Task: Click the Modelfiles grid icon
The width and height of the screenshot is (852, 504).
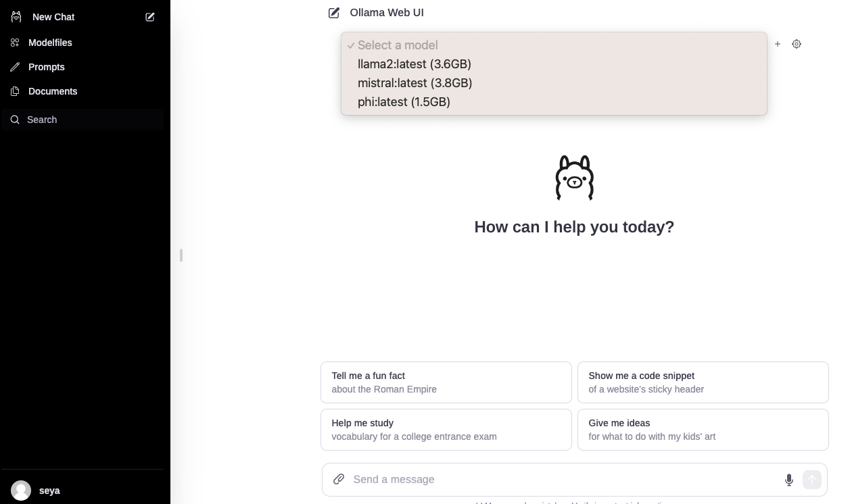Action: pos(15,43)
